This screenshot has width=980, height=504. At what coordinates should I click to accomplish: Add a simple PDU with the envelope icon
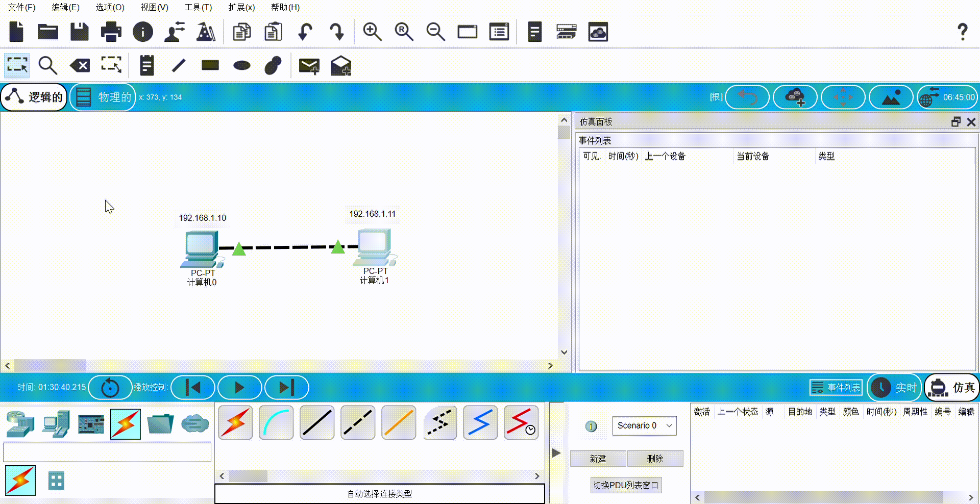pos(309,65)
